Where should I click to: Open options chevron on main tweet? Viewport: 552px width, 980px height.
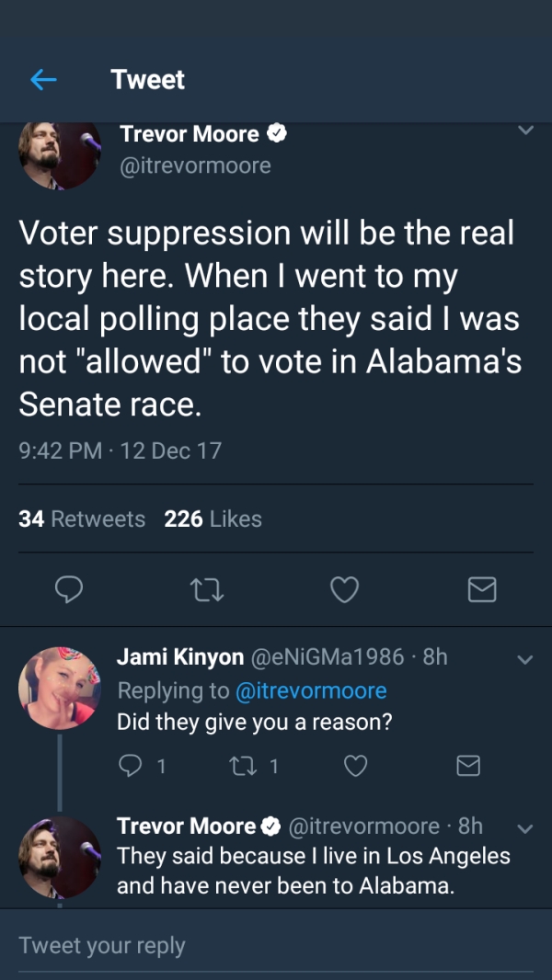pos(524,131)
